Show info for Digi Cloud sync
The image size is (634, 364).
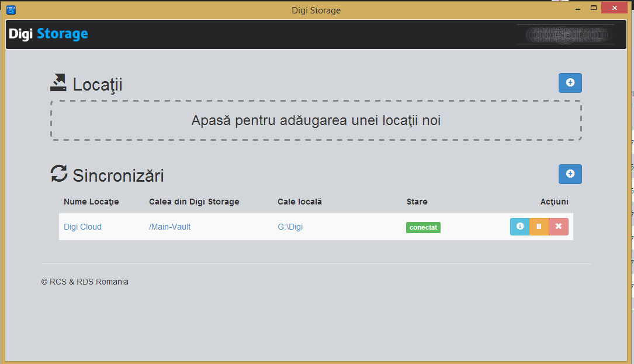(x=520, y=227)
